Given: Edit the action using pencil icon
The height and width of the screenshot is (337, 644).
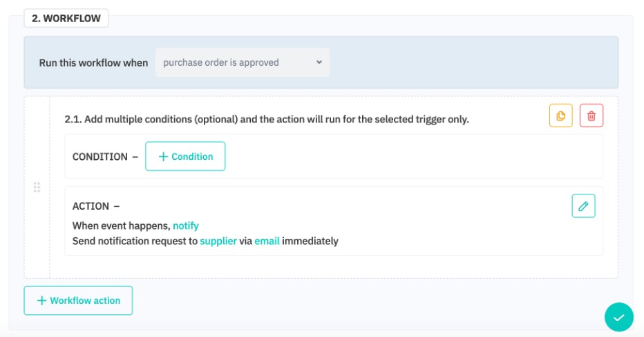Looking at the screenshot, I should pos(583,206).
